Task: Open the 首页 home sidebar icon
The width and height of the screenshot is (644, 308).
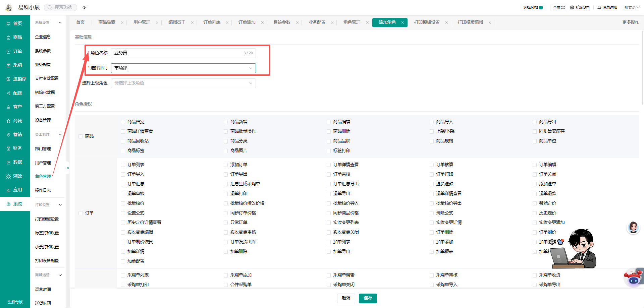Action: tap(8, 24)
